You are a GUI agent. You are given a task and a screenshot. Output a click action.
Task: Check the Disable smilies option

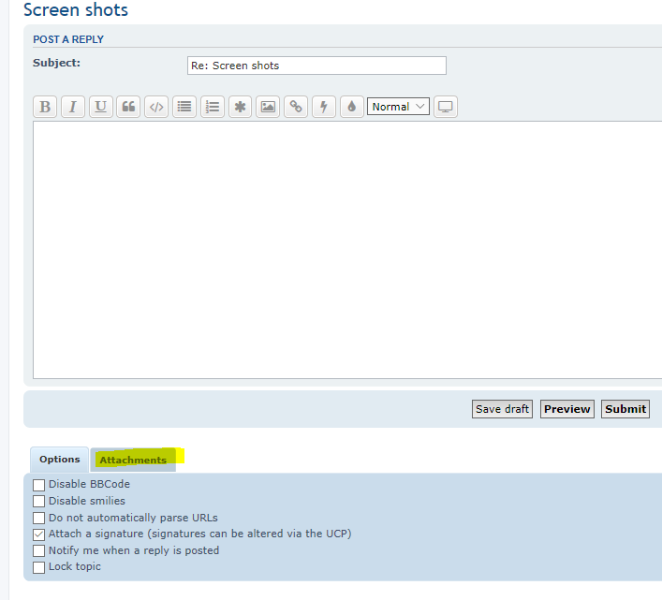[x=39, y=501]
